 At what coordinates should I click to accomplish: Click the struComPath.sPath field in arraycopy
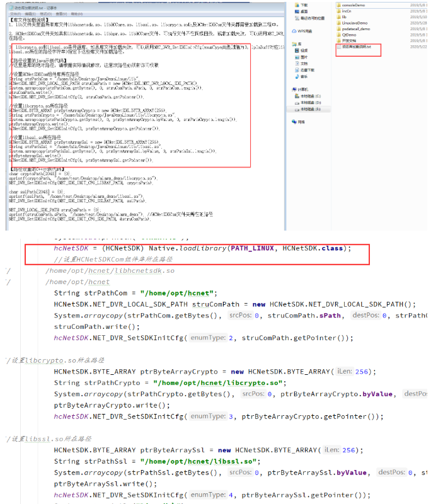[304, 316]
